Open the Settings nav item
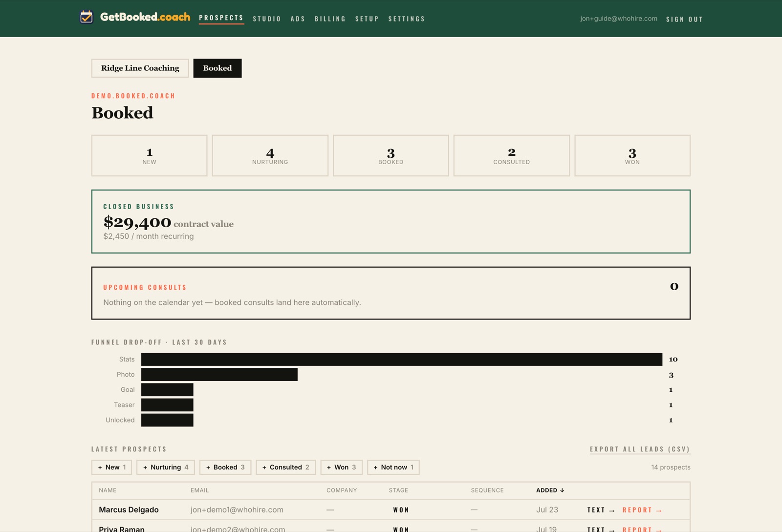The height and width of the screenshot is (532, 782). (x=407, y=19)
